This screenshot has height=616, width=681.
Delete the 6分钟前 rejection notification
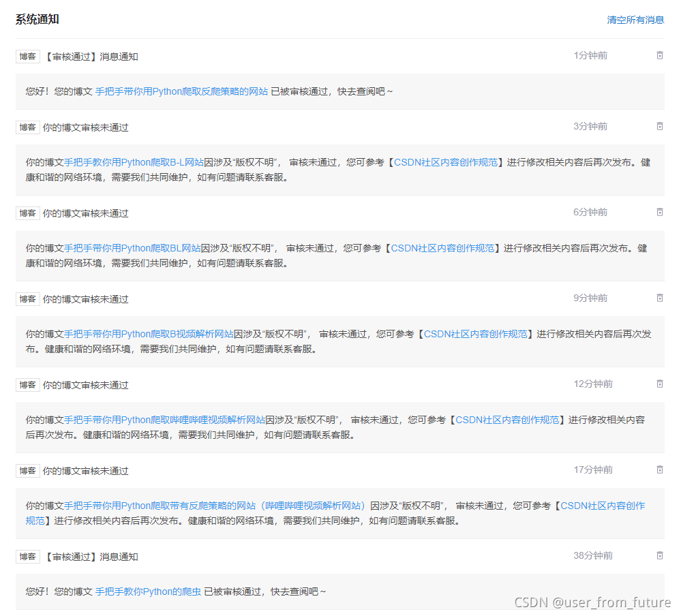[660, 212]
